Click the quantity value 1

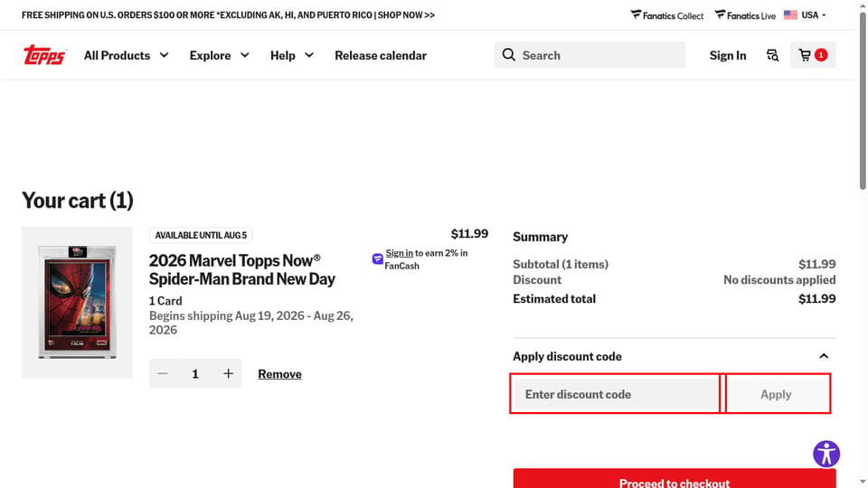[x=195, y=373]
